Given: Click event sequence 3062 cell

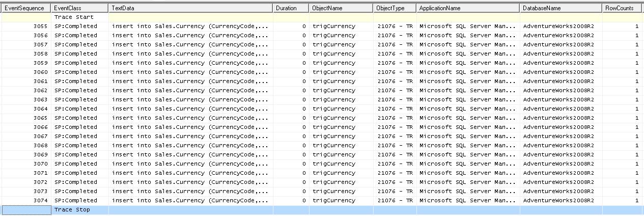Looking at the screenshot, I should [x=25, y=91].
